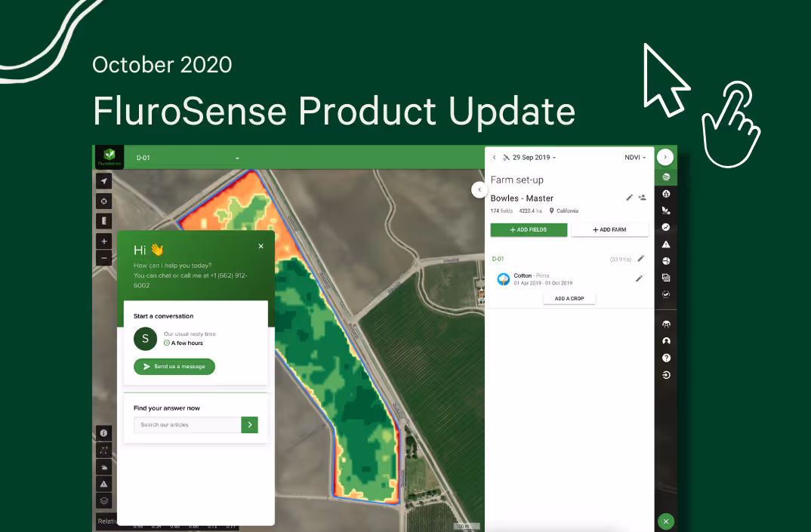
Task: Open the map layers stack icon
Action: tap(104, 500)
